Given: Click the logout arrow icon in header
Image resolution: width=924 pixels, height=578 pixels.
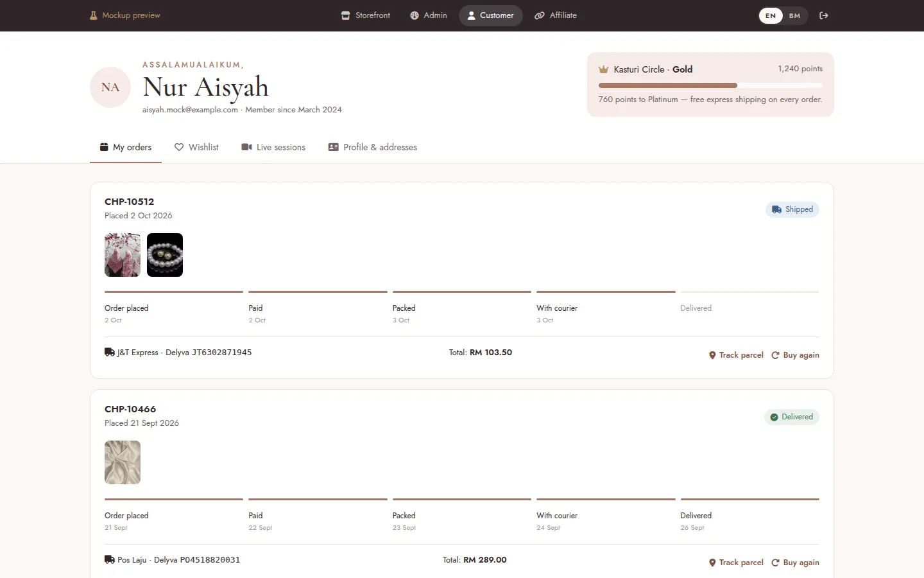Looking at the screenshot, I should (x=824, y=15).
